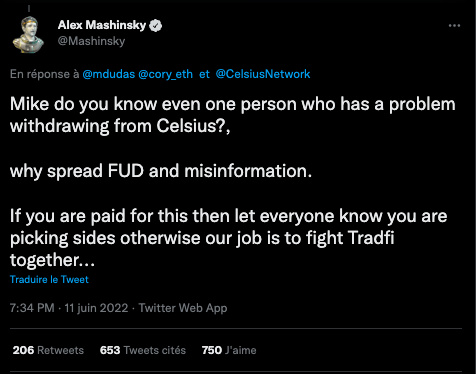Click the Alex Mashinsky display name

(x=102, y=25)
